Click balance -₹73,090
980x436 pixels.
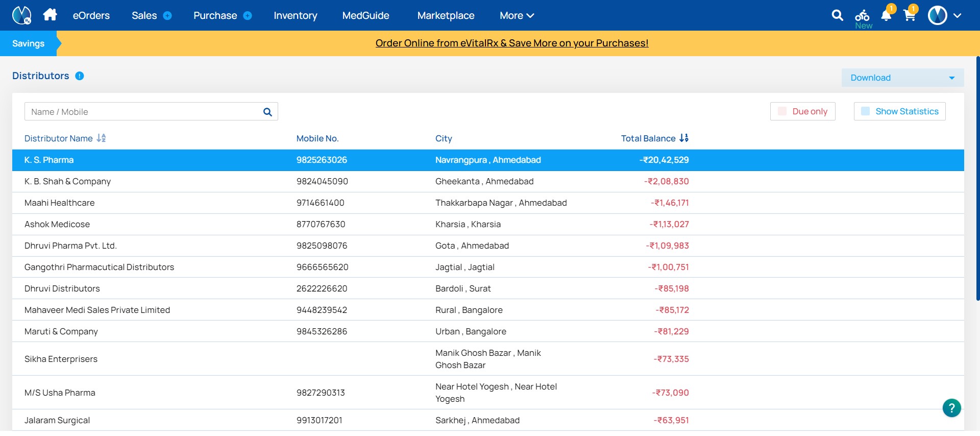coord(671,393)
